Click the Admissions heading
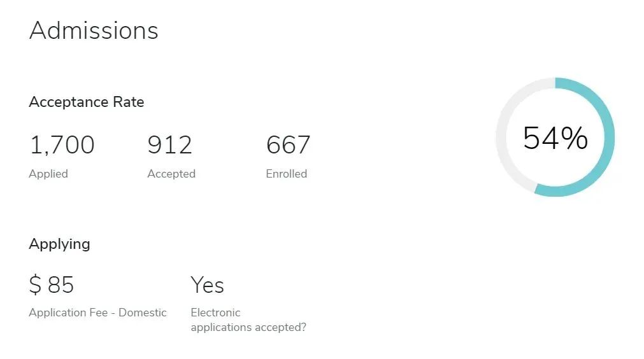 point(94,31)
